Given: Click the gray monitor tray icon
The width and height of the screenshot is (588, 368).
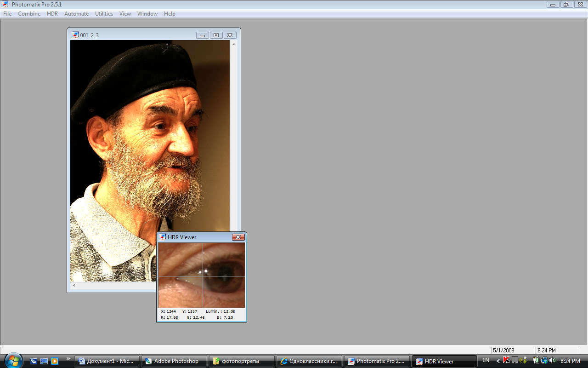Looking at the screenshot, I should point(514,360).
